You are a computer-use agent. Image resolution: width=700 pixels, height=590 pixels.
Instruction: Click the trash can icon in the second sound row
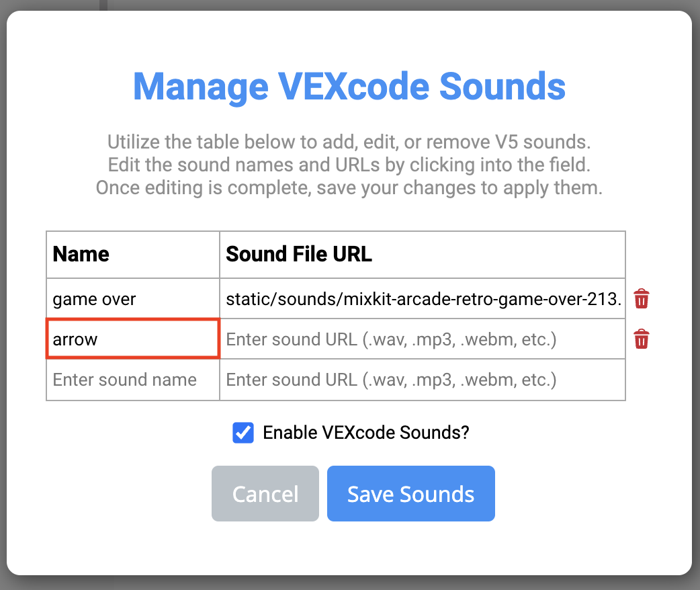coord(641,339)
